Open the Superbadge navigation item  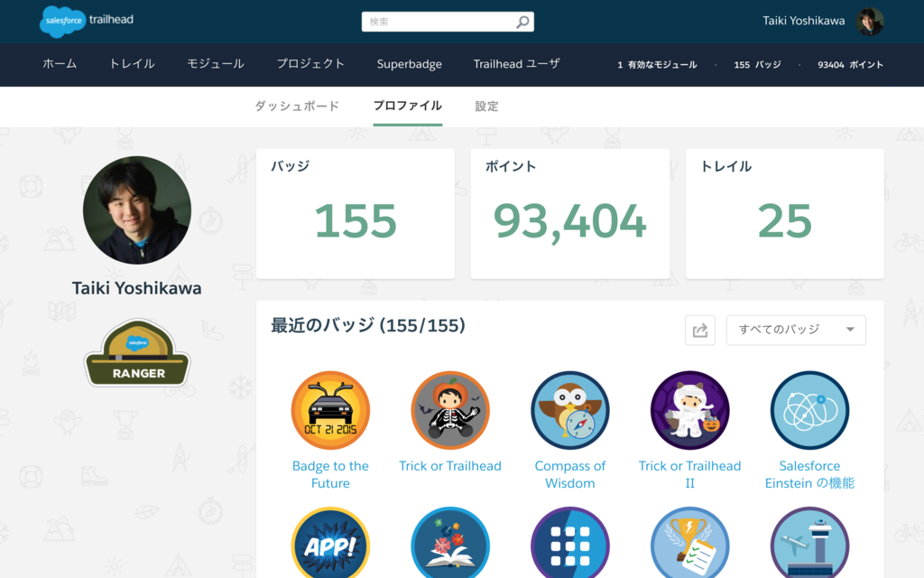410,64
